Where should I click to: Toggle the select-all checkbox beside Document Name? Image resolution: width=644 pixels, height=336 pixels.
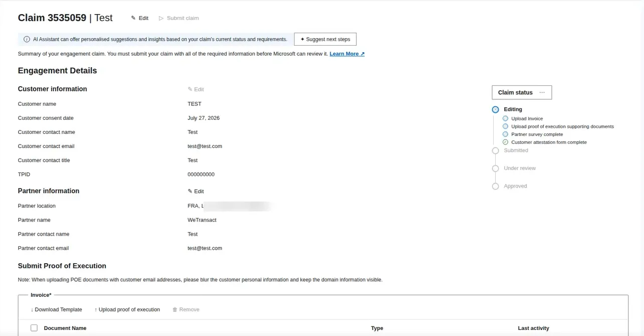(x=34, y=328)
